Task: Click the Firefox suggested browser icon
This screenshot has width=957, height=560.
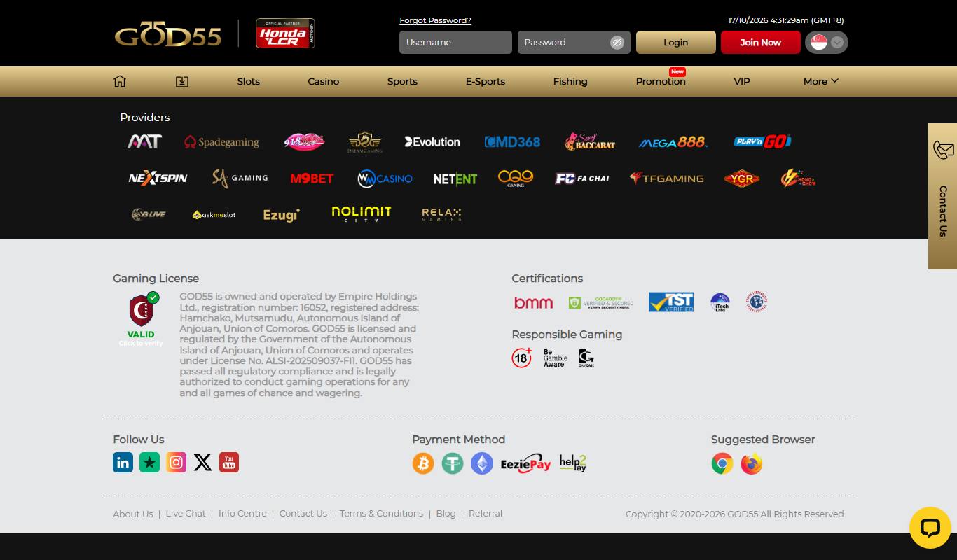Action: pyautogui.click(x=752, y=463)
